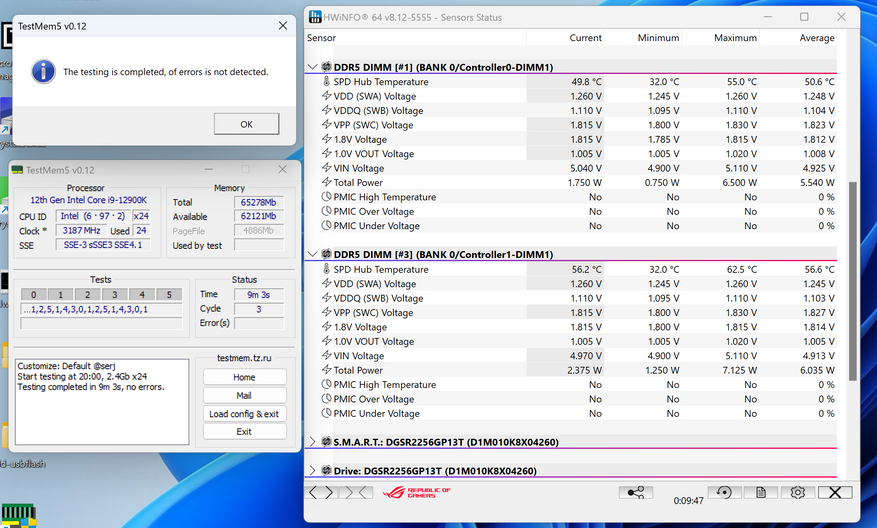The image size is (877, 528).
Task: Collapse DDR5 DIMM [#3] sensor group
Action: pos(313,255)
